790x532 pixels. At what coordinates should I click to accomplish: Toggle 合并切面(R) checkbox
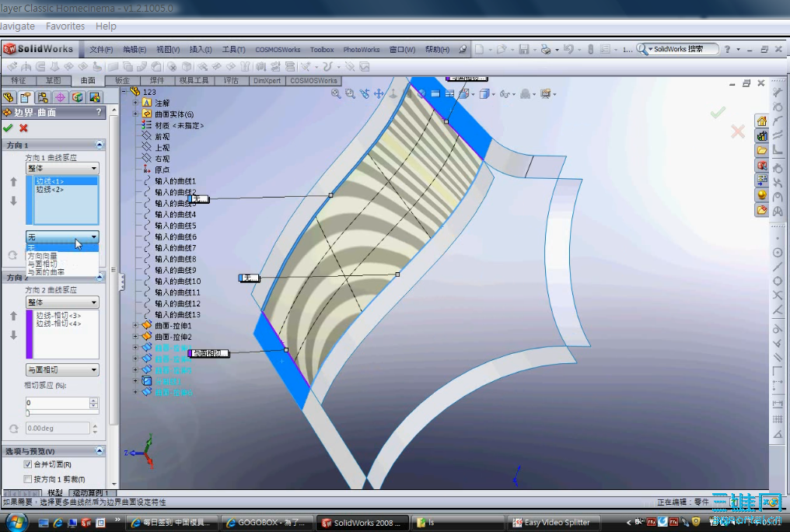coord(28,464)
